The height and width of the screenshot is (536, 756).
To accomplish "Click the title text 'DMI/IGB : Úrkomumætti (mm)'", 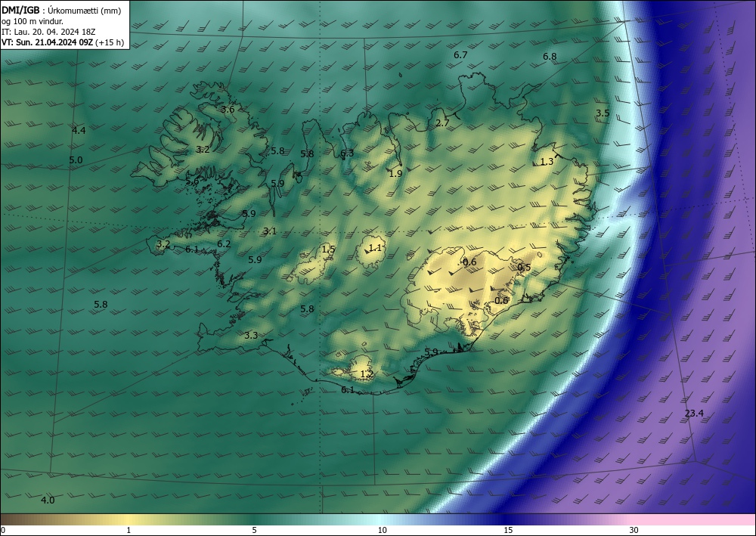I will [61, 11].
